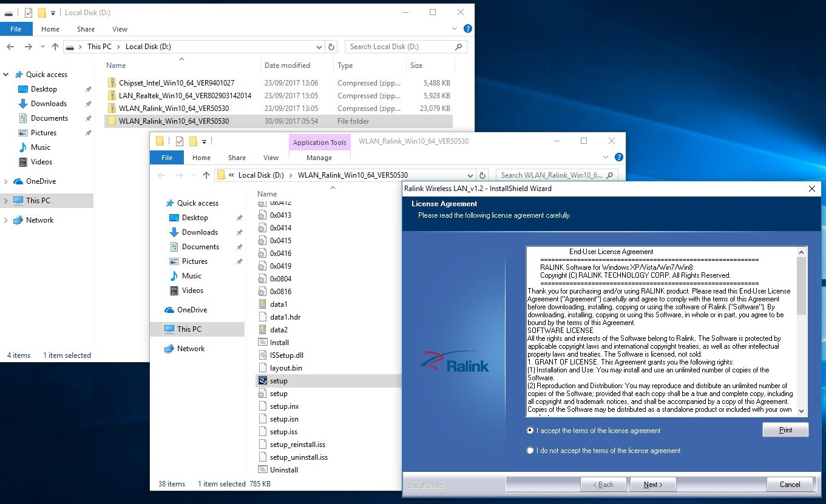Click Application Tools tab header
This screenshot has width=826, height=504.
click(x=320, y=143)
